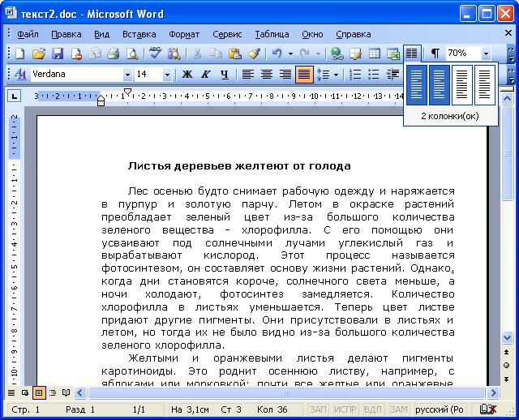This screenshot has height=420, width=519.
Task: Click the Permission icon next to Save
Action: pos(76,54)
